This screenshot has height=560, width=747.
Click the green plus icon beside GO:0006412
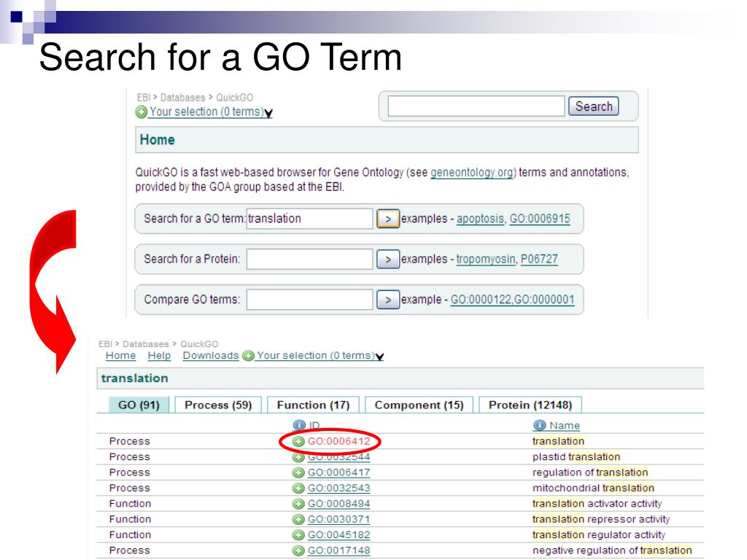click(298, 441)
